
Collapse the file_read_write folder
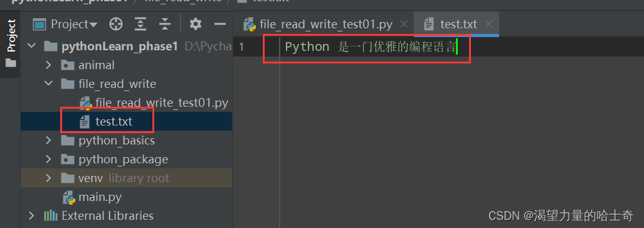(x=48, y=84)
